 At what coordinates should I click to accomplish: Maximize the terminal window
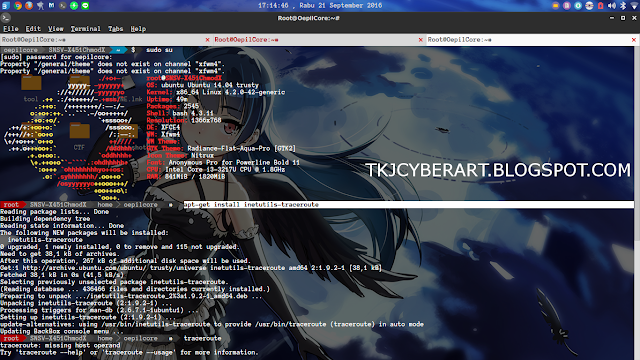tap(623, 18)
